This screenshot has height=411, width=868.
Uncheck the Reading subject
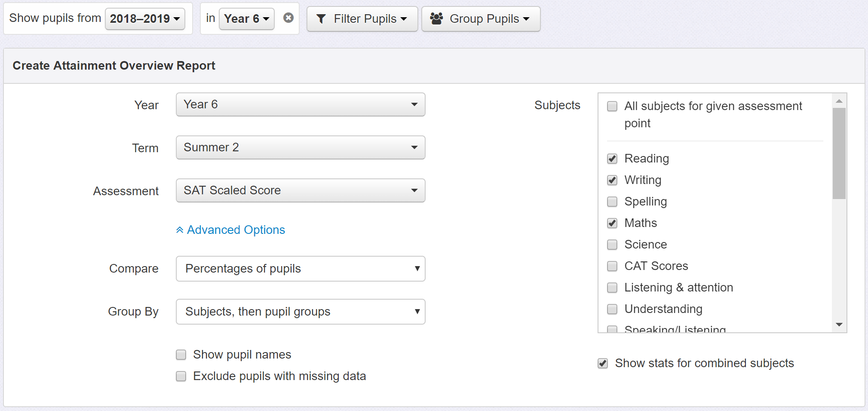[612, 159]
